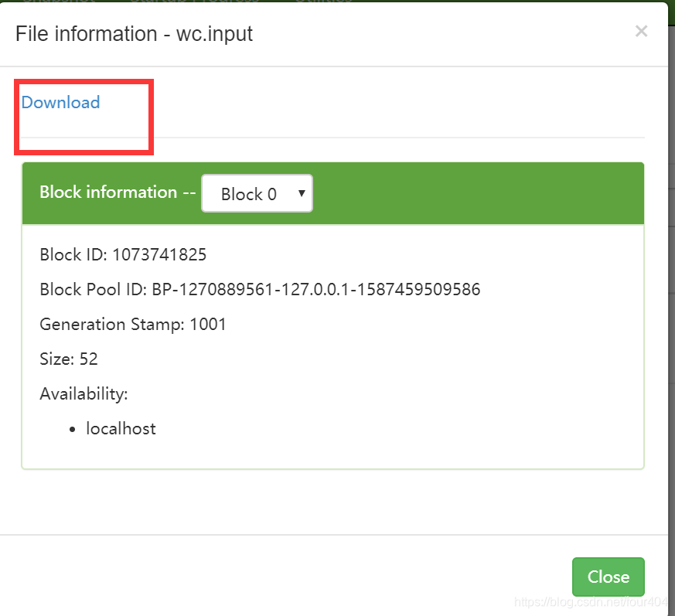Open the Block 0 dropdown selector
Screen dimensions: 675x616
257,193
